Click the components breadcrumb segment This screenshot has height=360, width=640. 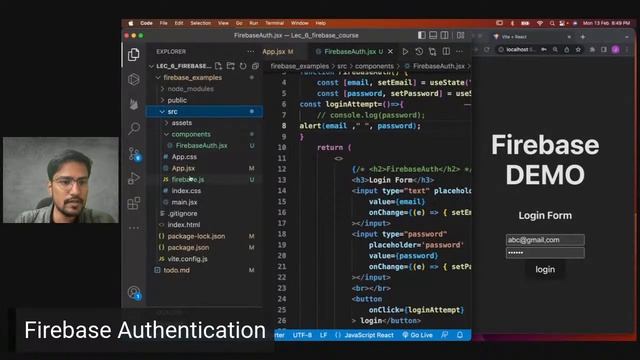point(374,66)
